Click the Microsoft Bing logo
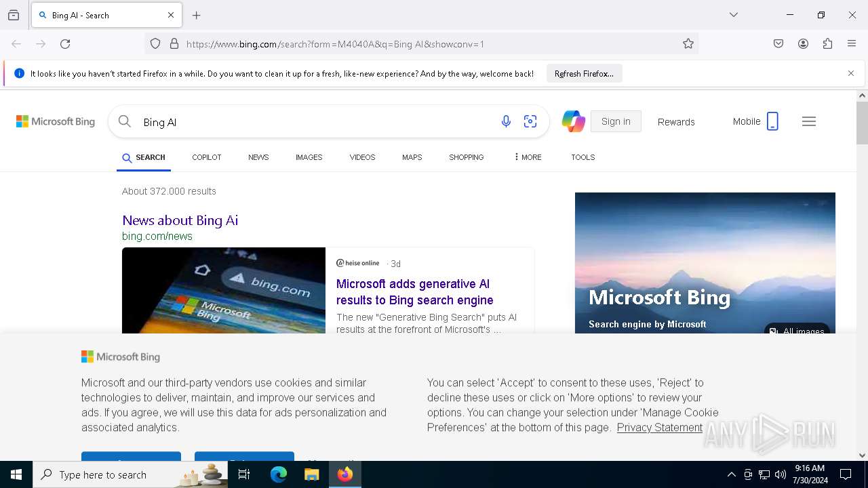The width and height of the screenshot is (868, 488). [x=56, y=121]
